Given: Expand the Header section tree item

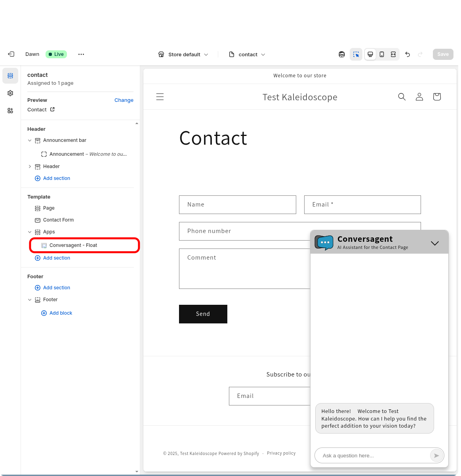Looking at the screenshot, I should [x=30, y=166].
